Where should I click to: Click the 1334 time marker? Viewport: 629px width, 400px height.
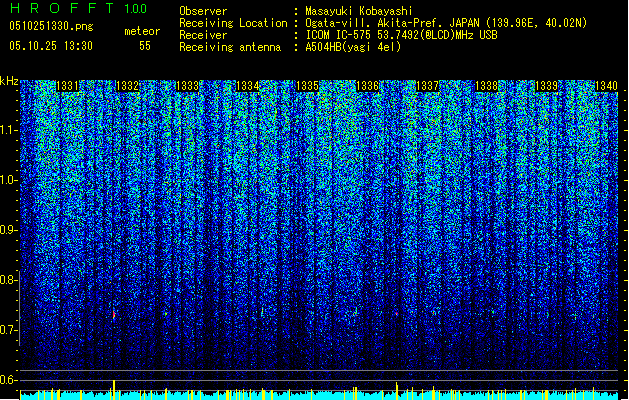[248, 86]
